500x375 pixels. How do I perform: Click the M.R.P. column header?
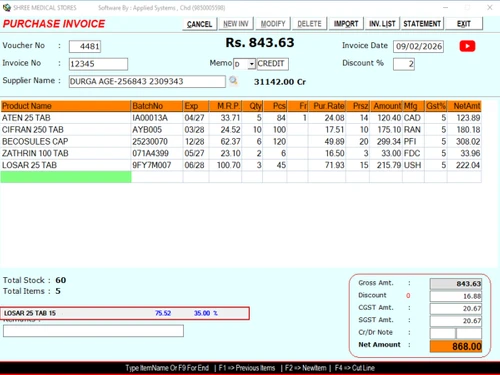[225, 106]
